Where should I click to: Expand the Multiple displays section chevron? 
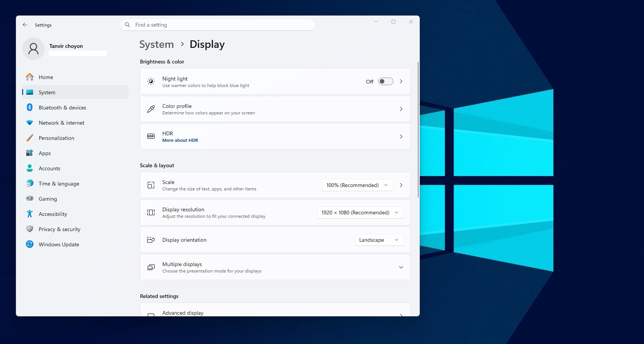(x=401, y=267)
